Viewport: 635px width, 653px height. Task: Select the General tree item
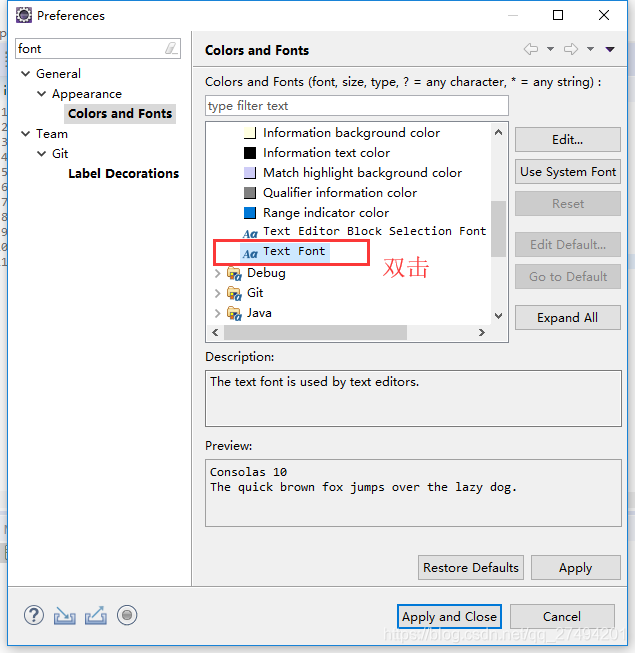click(x=58, y=74)
